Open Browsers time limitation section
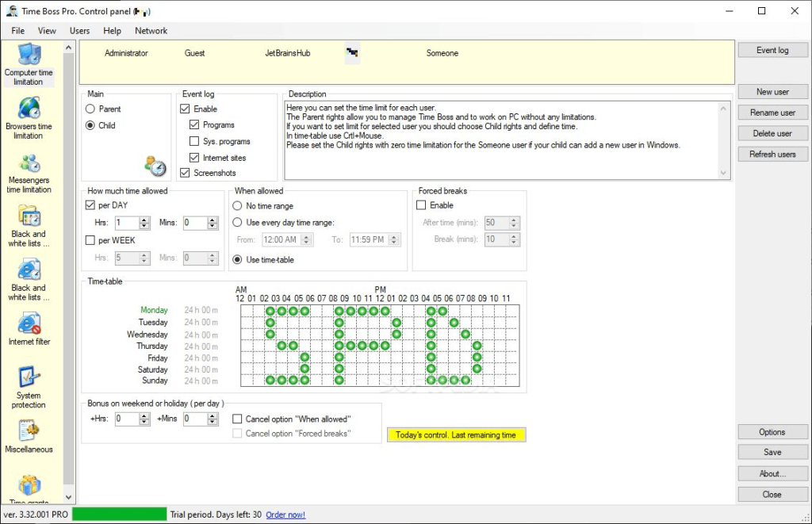 [x=29, y=119]
